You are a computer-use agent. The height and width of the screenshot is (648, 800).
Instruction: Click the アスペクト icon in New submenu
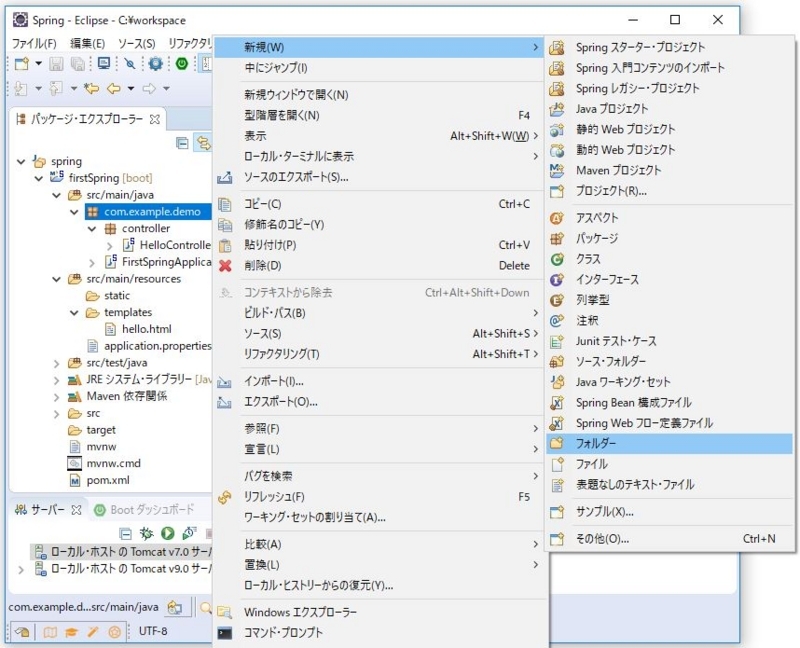557,218
